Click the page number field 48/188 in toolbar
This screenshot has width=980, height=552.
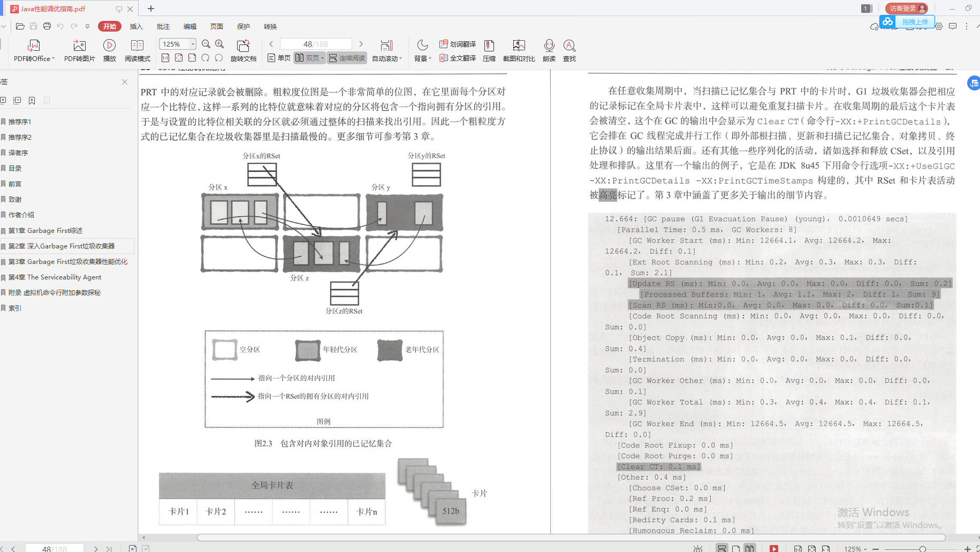316,44
